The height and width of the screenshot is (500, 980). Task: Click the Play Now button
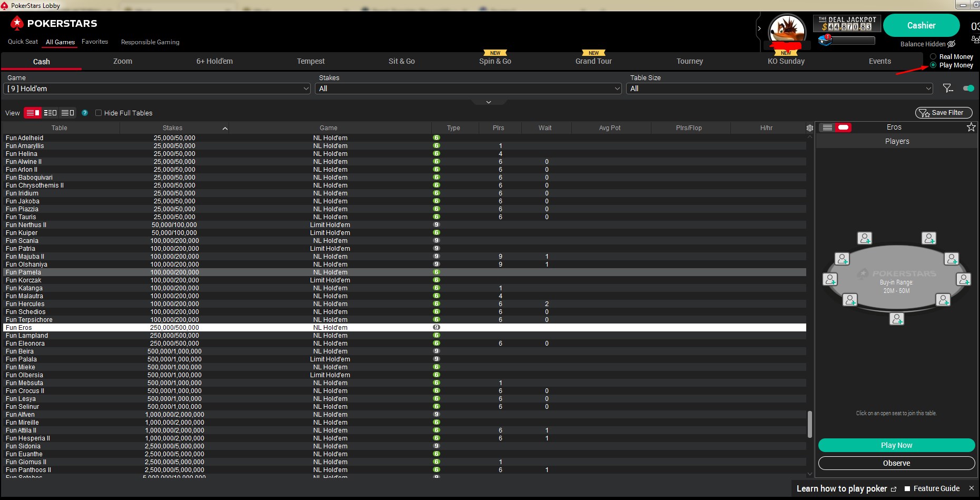[896, 445]
